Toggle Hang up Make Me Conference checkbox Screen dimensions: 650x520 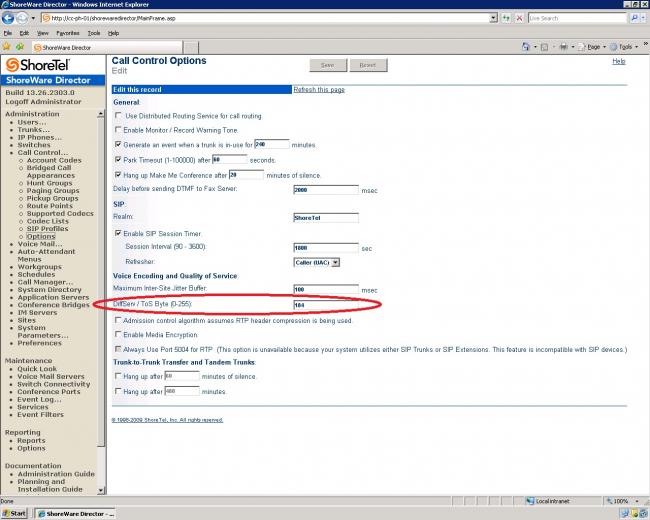tap(118, 175)
